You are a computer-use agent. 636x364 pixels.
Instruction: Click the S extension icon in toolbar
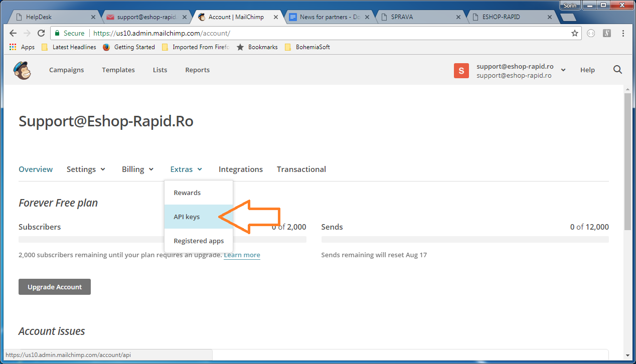[606, 33]
